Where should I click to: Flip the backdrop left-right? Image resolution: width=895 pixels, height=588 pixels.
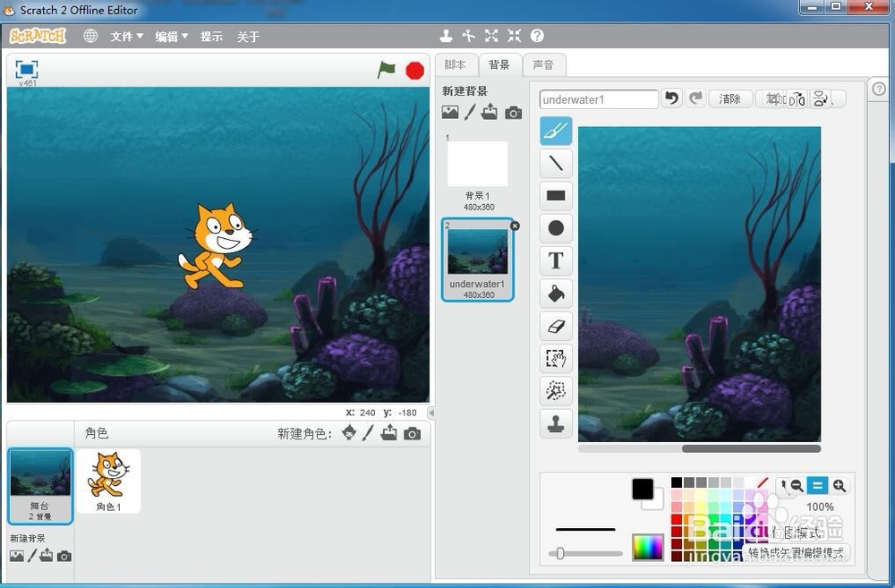coord(797,99)
